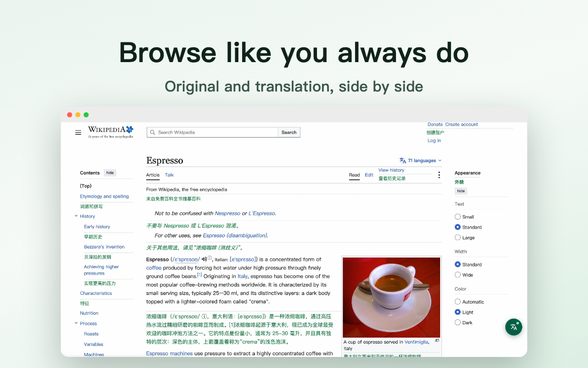Select Standard text size

coord(458,227)
